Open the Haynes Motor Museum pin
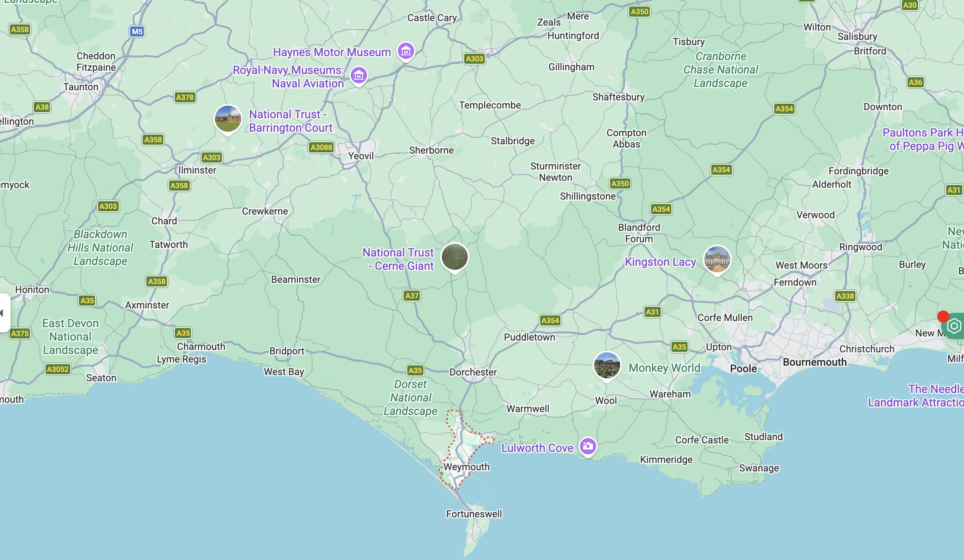Image resolution: width=964 pixels, height=560 pixels. click(x=406, y=51)
